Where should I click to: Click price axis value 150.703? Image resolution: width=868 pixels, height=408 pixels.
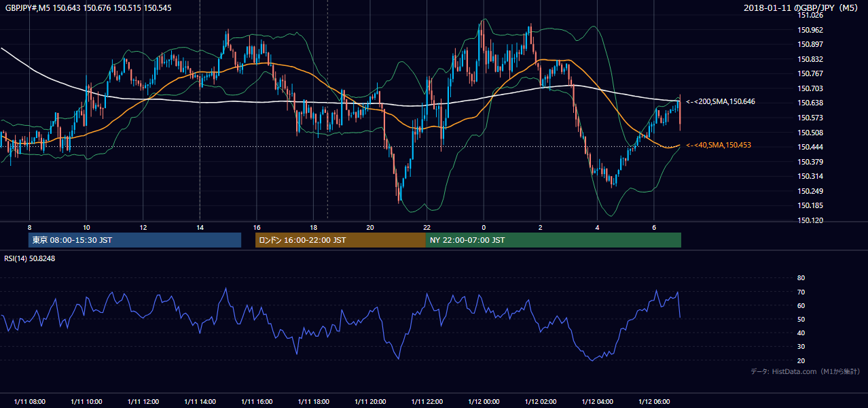click(x=810, y=88)
